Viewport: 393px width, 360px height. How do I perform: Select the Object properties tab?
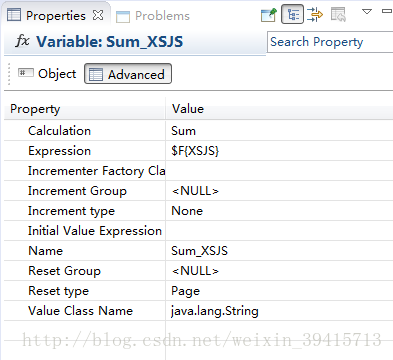[x=47, y=74]
